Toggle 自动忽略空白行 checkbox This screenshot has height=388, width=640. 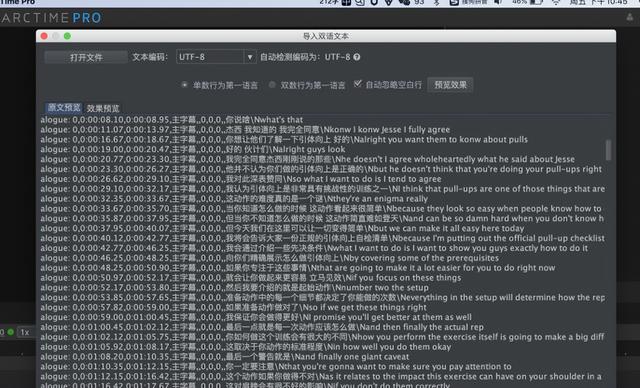click(388, 84)
